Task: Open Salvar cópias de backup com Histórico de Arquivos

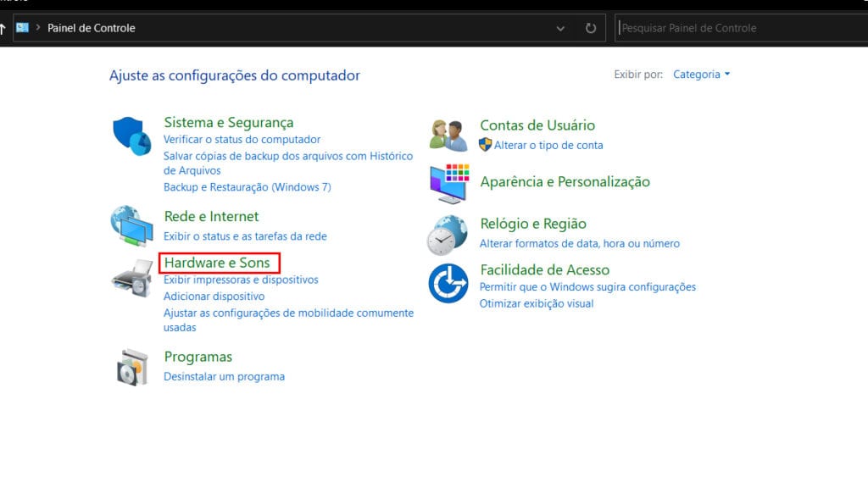Action: point(288,164)
